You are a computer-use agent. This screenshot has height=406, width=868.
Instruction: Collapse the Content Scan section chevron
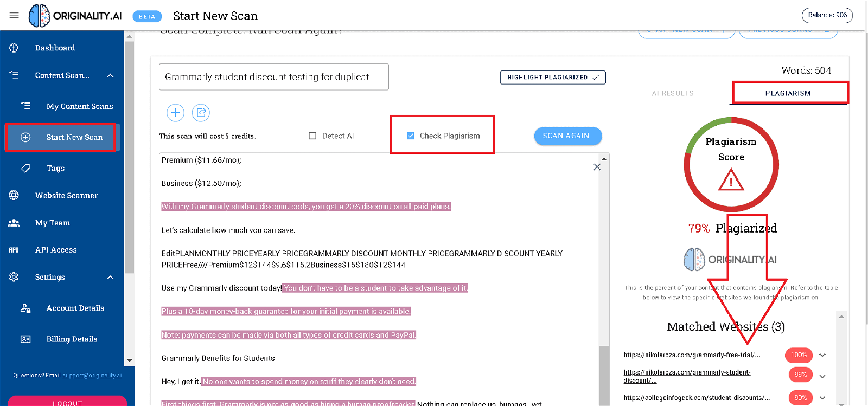[111, 75]
